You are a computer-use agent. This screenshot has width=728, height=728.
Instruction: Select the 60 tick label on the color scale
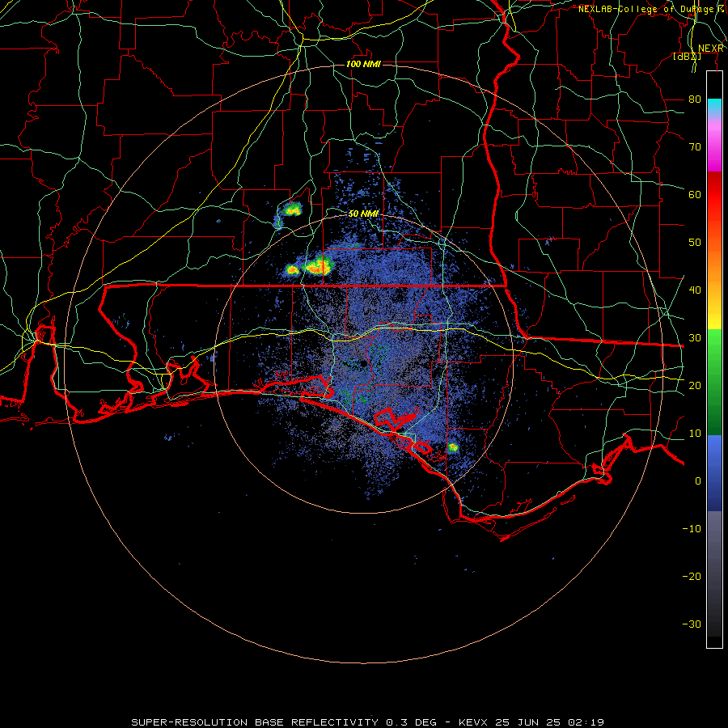695,194
